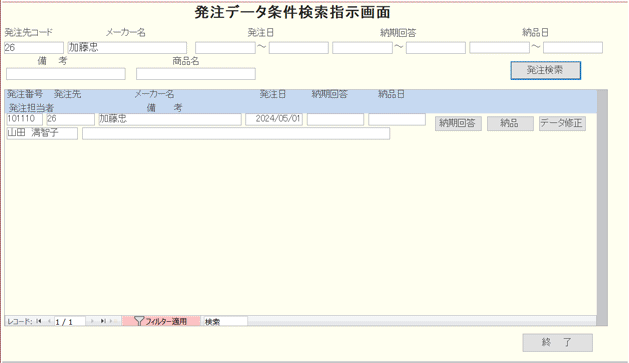Click the メーカー名 search field with 加藤忠
Image resolution: width=629 pixels, height=363 pixels.
[127, 48]
